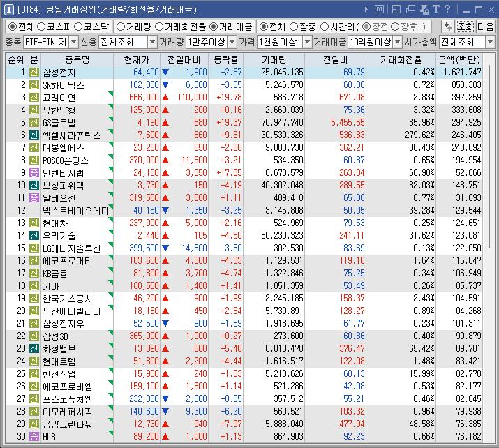Open the 가격 1천원이상 dropdown

(x=307, y=42)
